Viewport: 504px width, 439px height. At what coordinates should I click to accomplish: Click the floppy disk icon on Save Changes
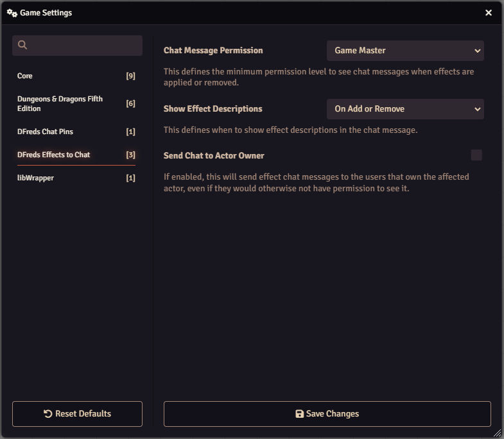(299, 414)
